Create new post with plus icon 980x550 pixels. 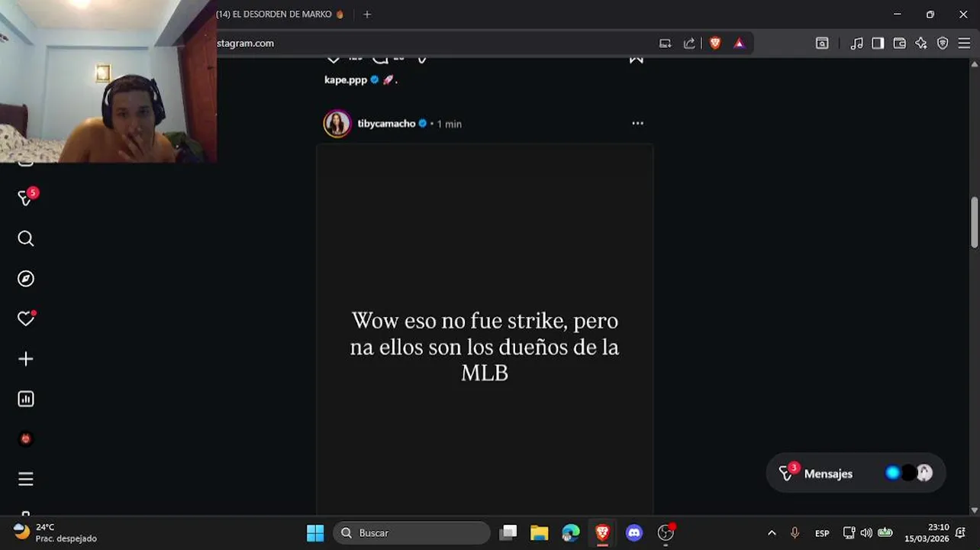[x=26, y=359]
